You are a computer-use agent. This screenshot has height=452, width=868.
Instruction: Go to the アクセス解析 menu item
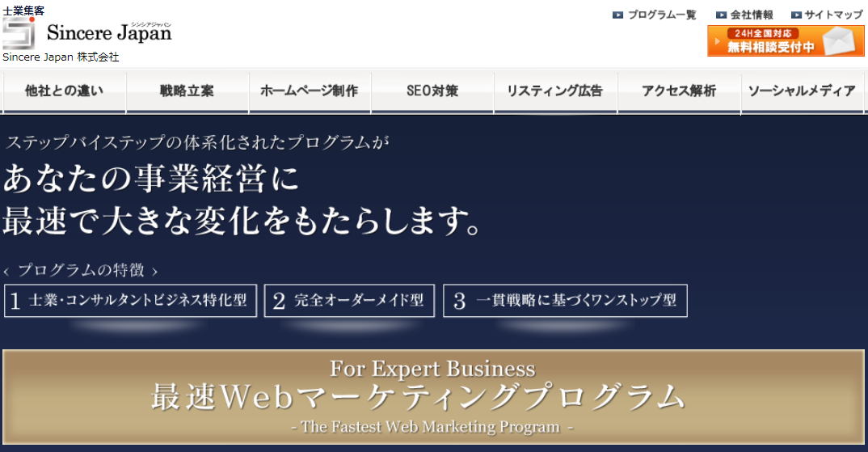point(679,91)
